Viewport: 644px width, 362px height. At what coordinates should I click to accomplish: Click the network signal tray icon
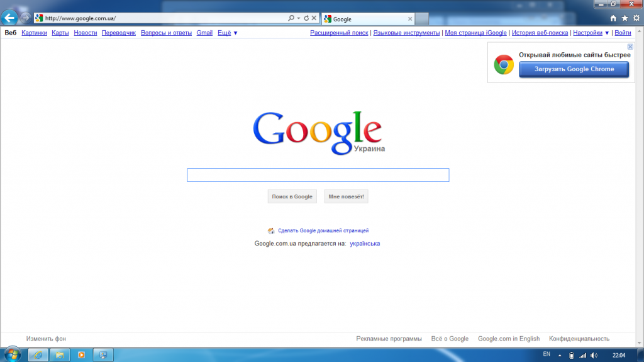(x=582, y=355)
